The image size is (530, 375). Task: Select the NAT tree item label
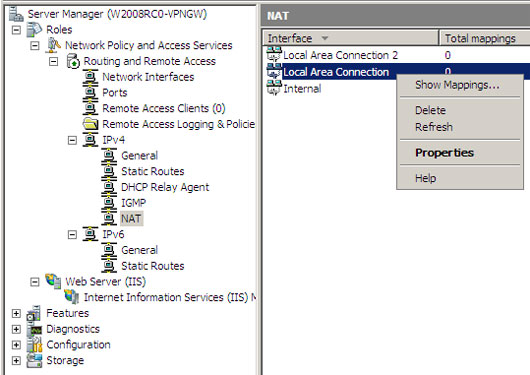(x=131, y=219)
